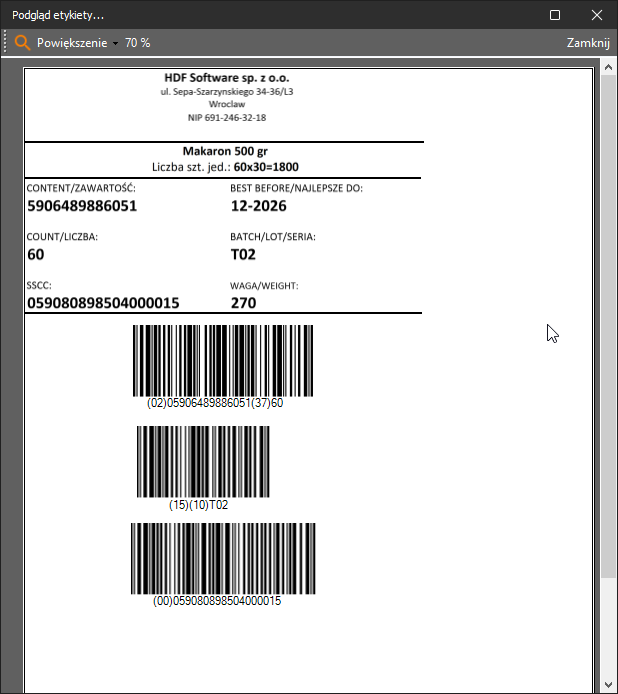The image size is (618, 694).
Task: Click the vertical scrollbar thumb
Action: (x=608, y=326)
